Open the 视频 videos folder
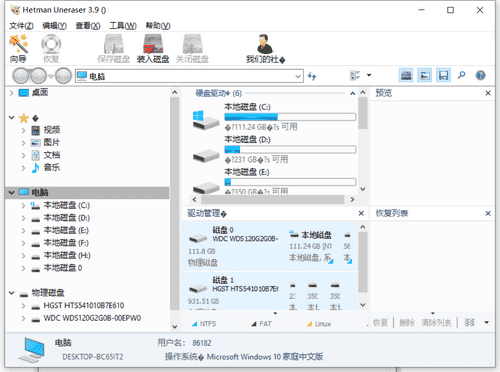Viewport: 500px width, 372px height. [45, 130]
